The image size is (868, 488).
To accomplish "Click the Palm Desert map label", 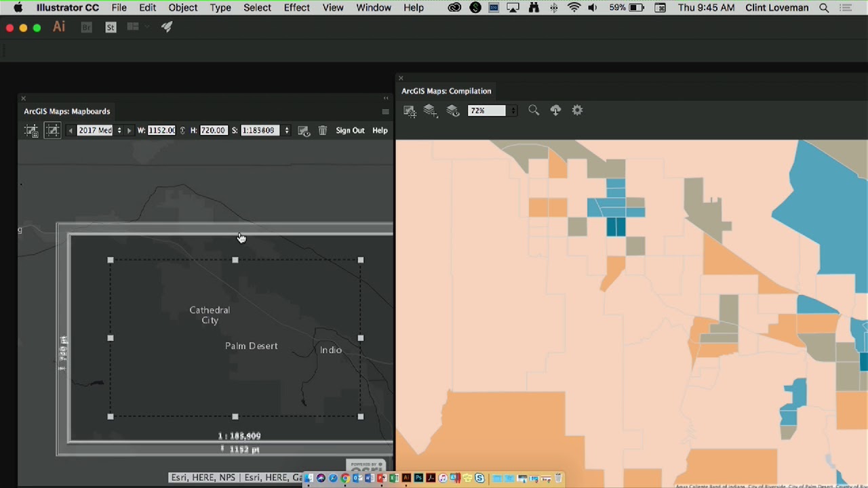I will tap(251, 346).
